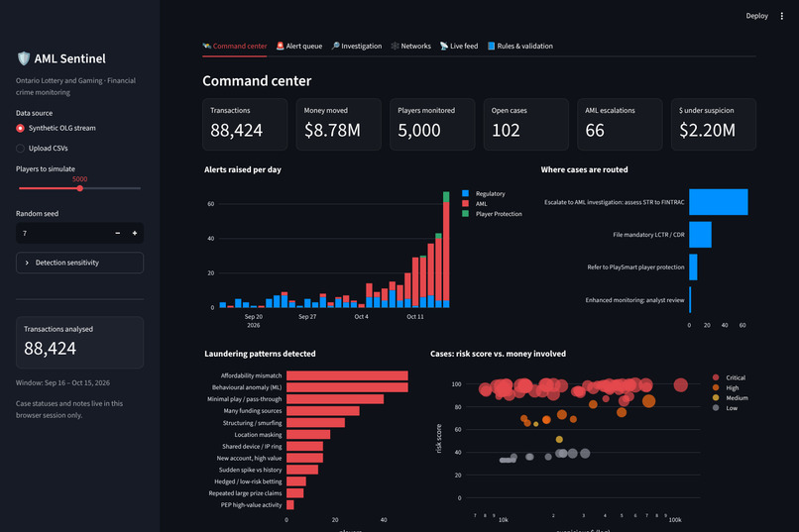Click the Players monitored 5,000 card

coord(432,124)
